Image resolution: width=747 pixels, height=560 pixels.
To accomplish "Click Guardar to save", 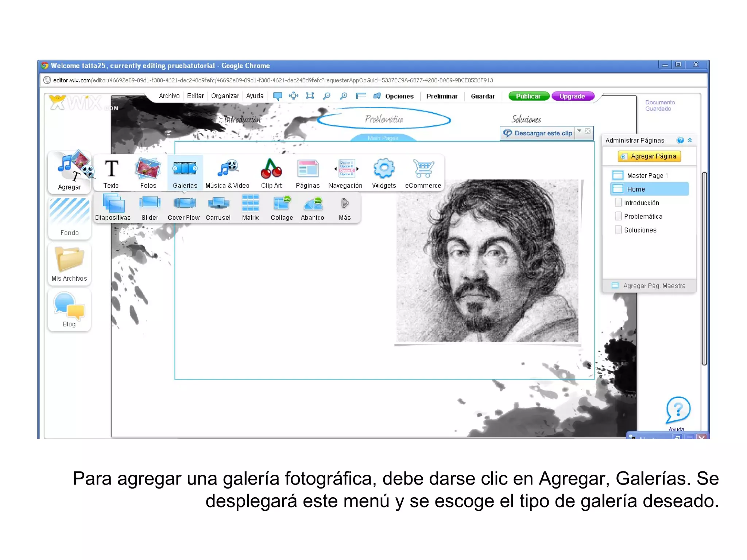I will pos(483,96).
